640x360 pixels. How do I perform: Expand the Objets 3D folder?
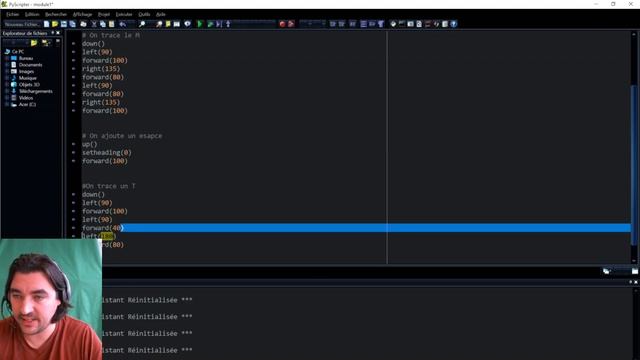pyautogui.click(x=7, y=84)
